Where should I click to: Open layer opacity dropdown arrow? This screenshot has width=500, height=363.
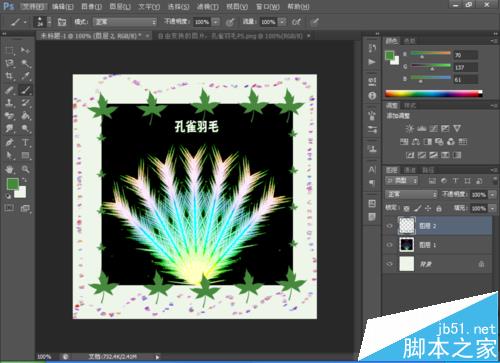tap(492, 195)
